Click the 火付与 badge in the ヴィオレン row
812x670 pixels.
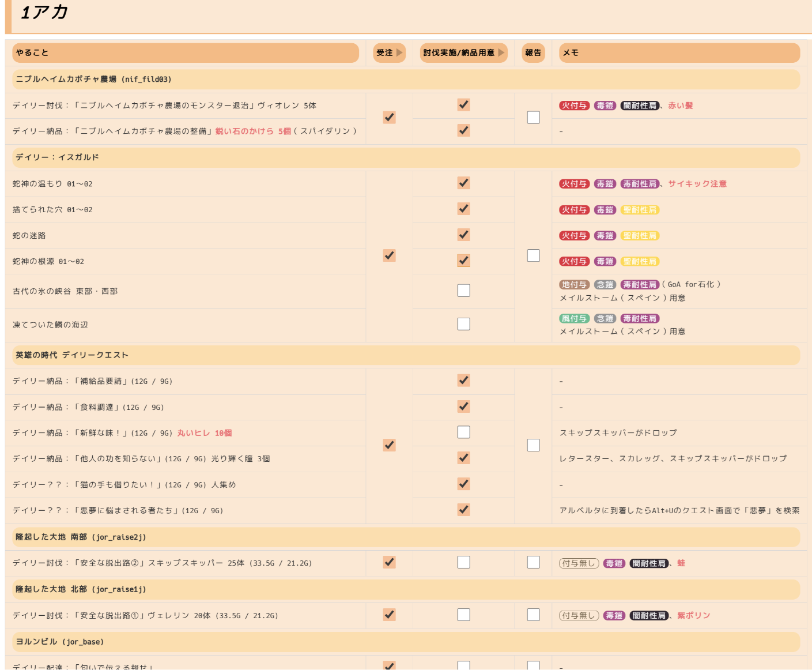coord(574,106)
